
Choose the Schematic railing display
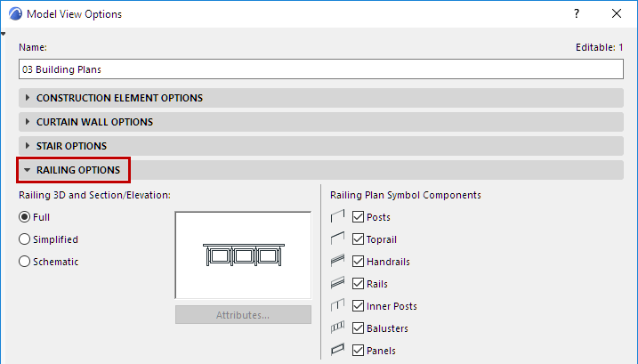tap(25, 262)
